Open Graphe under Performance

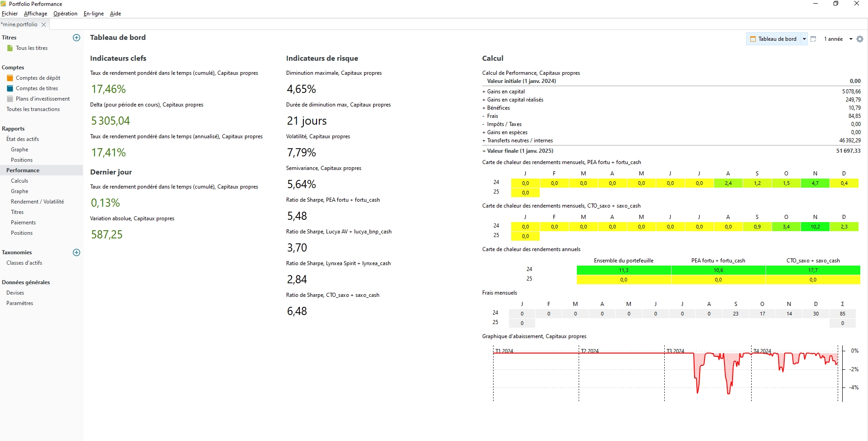19,191
